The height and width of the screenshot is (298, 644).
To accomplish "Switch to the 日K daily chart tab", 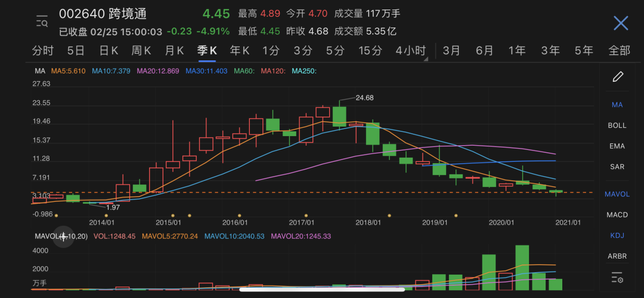I will tap(108, 51).
